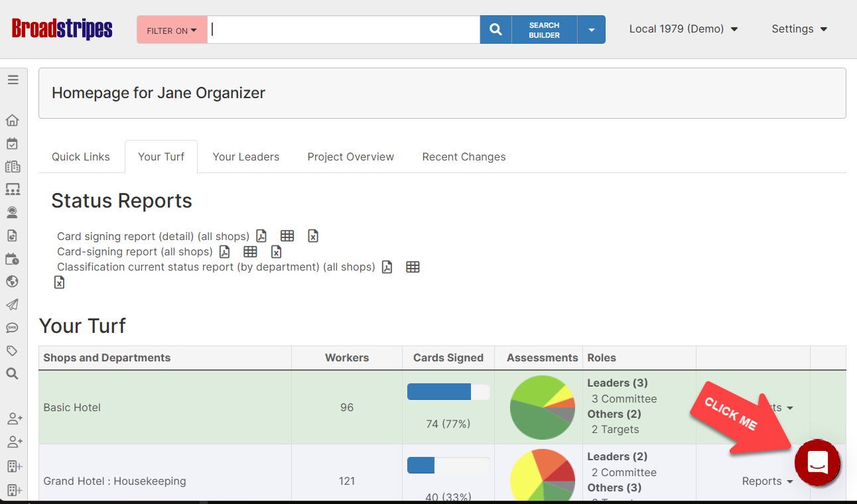Open Local 1979 (Demo) dropdown
The height and width of the screenshot is (504, 857).
click(684, 29)
